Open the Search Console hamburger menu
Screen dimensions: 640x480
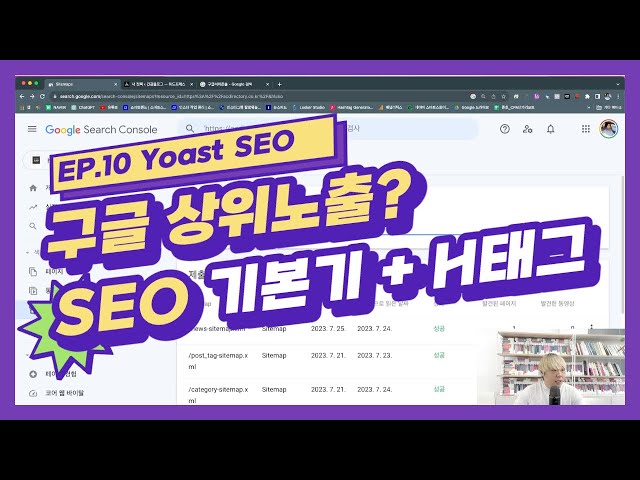(32, 129)
